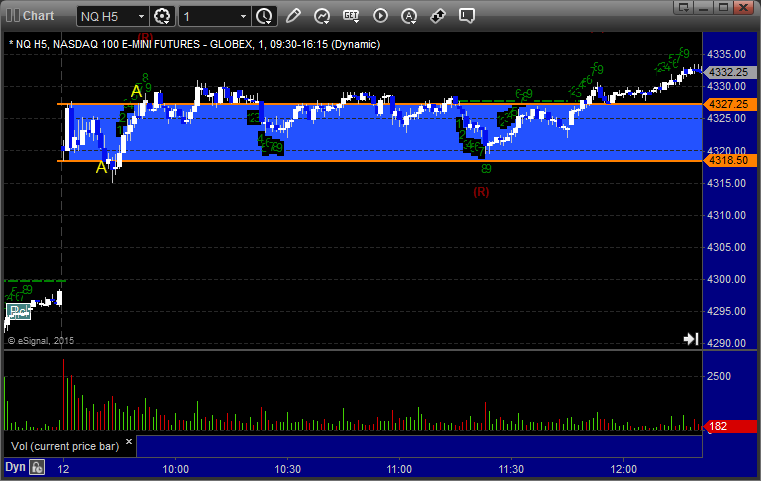Viewport: 761px width, 481px height.
Task: Open the alerts circled-A menu
Action: (x=409, y=17)
